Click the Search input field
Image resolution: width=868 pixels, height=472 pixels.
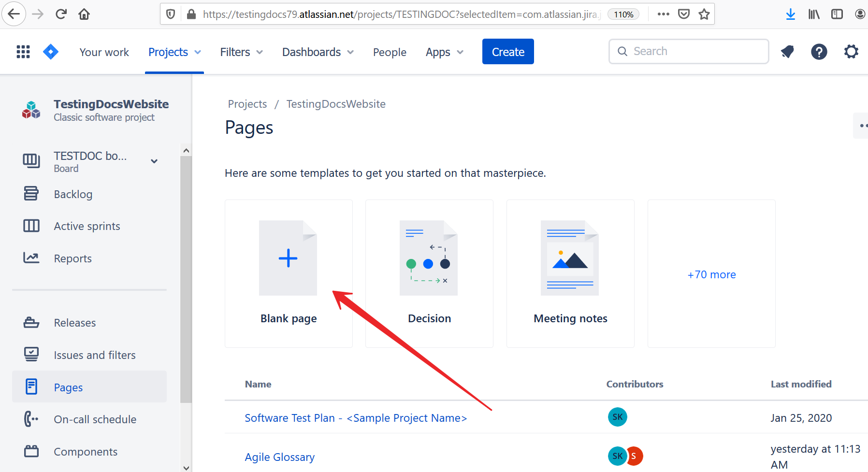689,51
